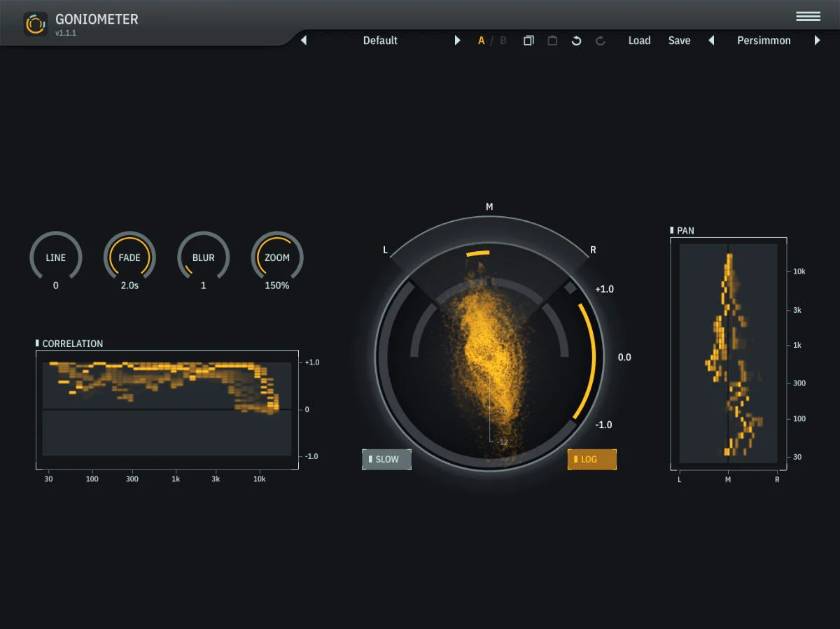Toggle the PAN panel indicator

coord(672,230)
